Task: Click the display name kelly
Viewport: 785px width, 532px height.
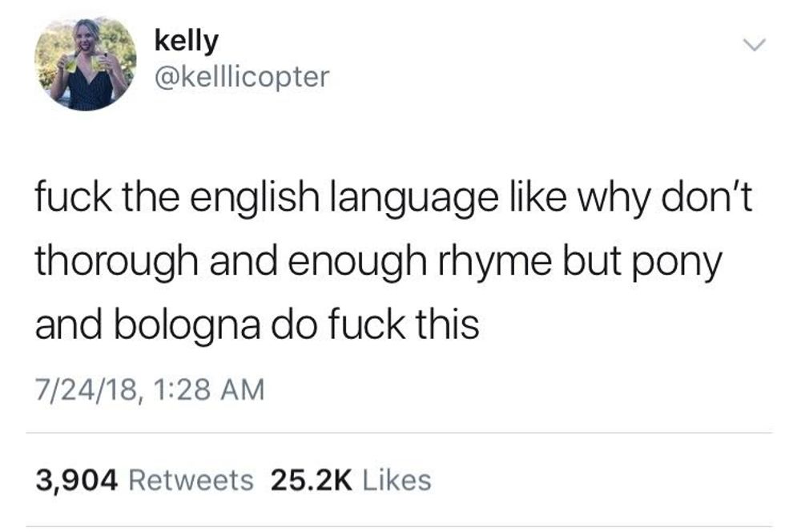Action: (187, 41)
